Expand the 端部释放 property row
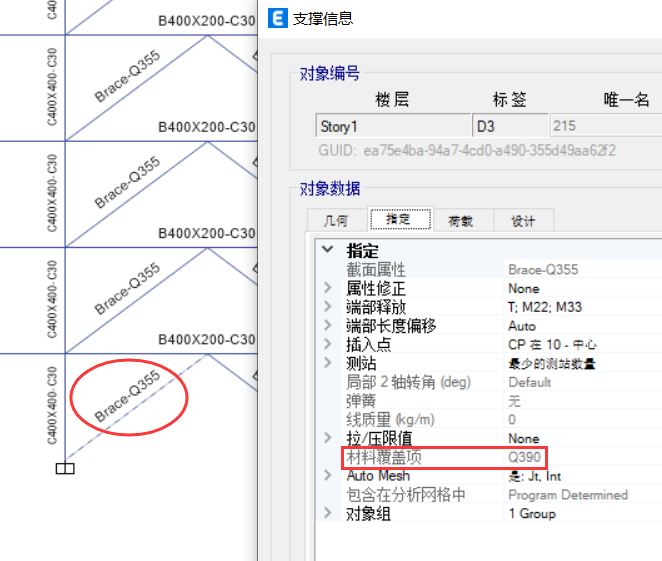 pyautogui.click(x=327, y=307)
